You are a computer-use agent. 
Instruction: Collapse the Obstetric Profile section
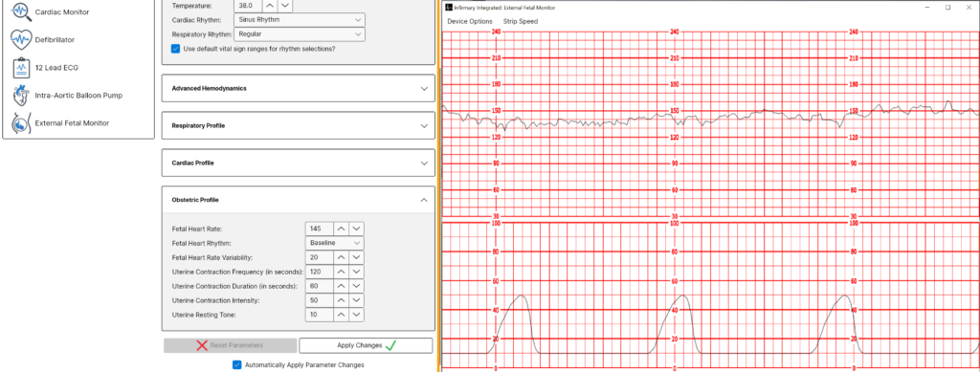tap(298, 200)
